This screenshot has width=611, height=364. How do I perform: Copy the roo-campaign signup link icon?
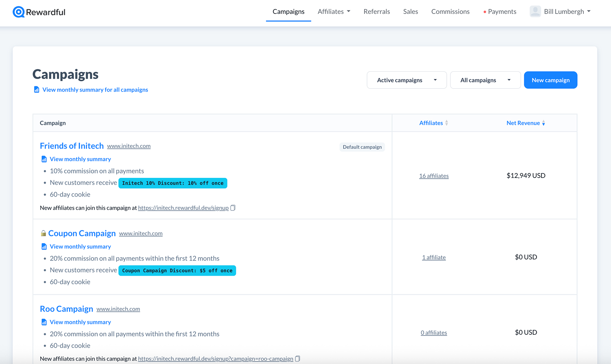[297, 359]
